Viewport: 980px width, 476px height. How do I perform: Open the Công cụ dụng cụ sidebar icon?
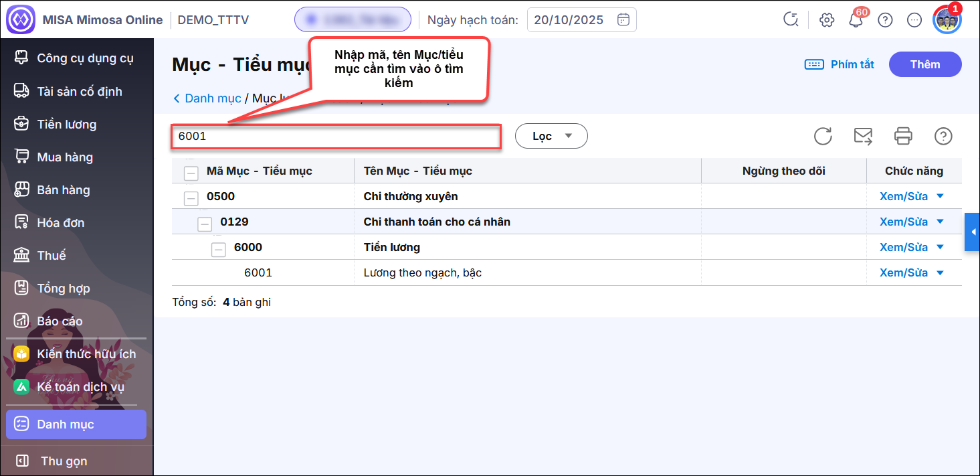[x=21, y=58]
